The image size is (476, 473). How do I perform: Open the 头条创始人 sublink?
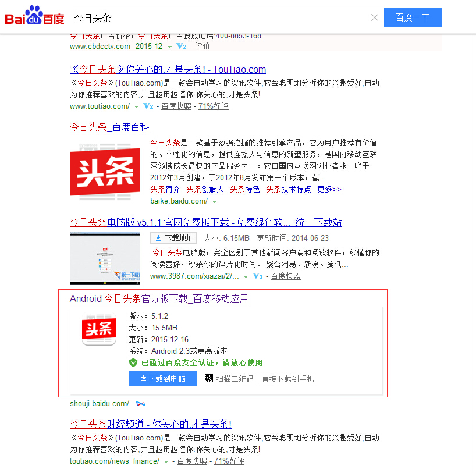(205, 190)
